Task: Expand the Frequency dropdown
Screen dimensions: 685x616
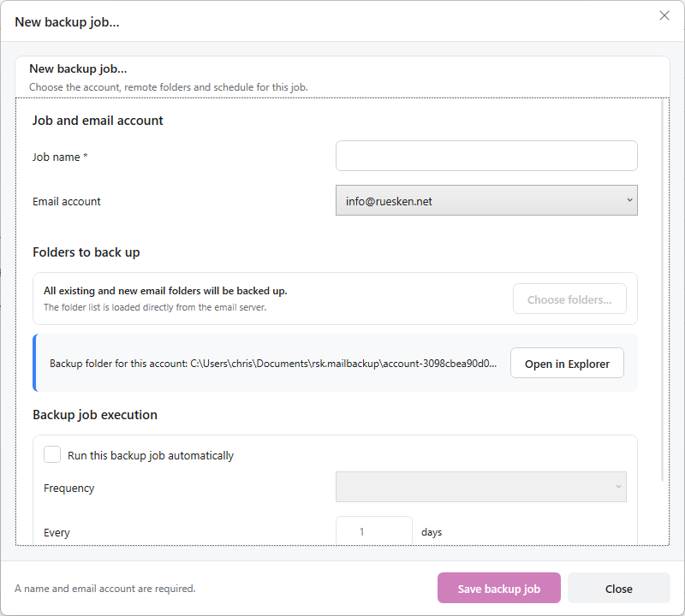Action: coord(480,487)
